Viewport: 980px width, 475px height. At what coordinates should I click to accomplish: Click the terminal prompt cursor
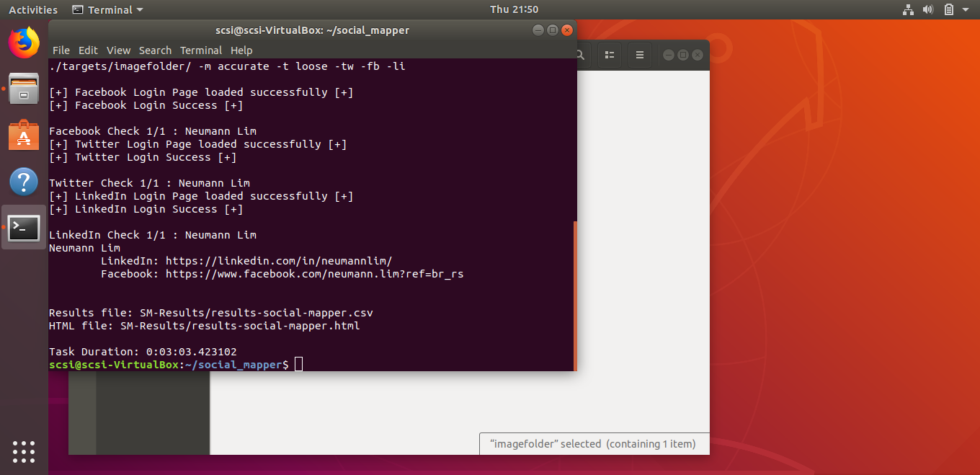point(298,365)
